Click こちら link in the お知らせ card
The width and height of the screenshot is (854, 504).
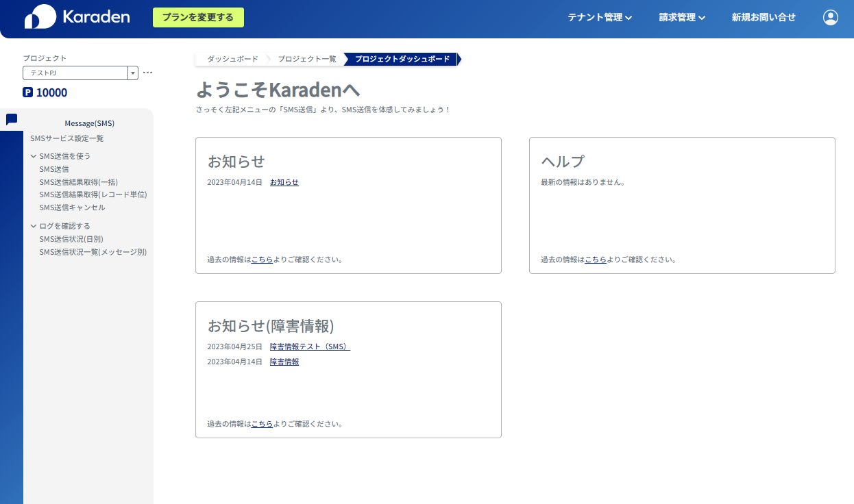click(x=262, y=260)
